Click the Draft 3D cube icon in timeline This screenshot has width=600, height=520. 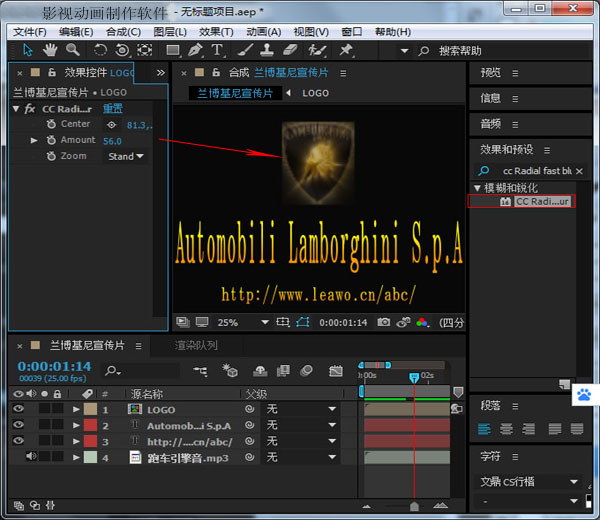(230, 371)
